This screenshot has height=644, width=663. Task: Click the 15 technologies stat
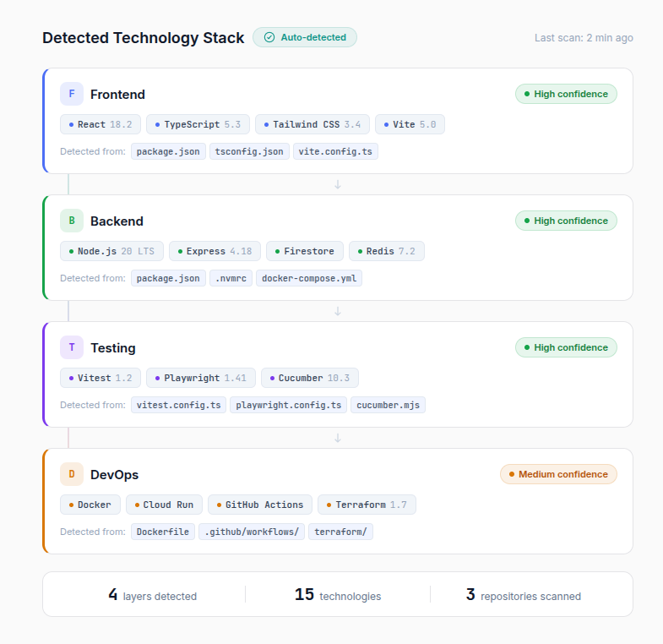click(x=338, y=594)
